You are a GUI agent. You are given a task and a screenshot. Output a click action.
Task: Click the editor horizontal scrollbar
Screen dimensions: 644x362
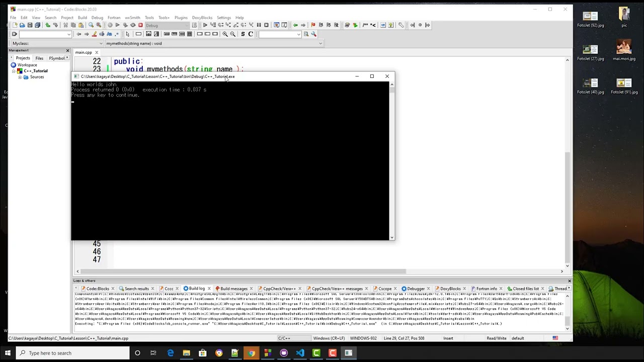point(243,271)
